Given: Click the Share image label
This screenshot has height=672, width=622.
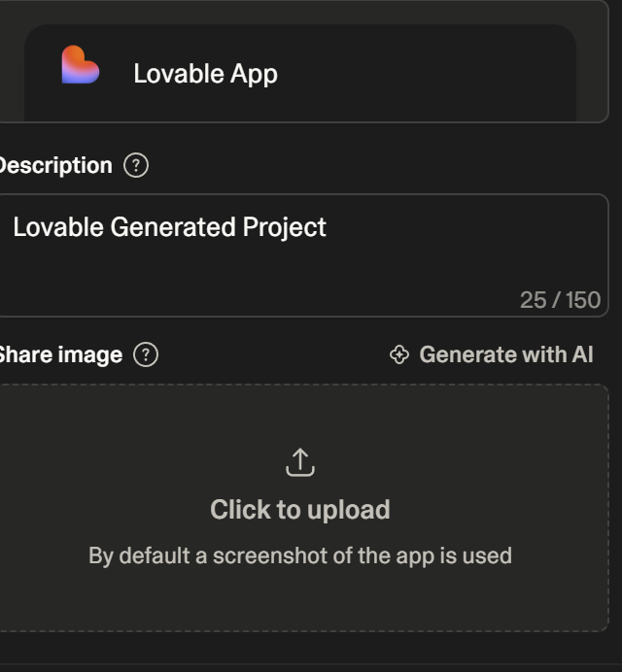Looking at the screenshot, I should click(59, 355).
